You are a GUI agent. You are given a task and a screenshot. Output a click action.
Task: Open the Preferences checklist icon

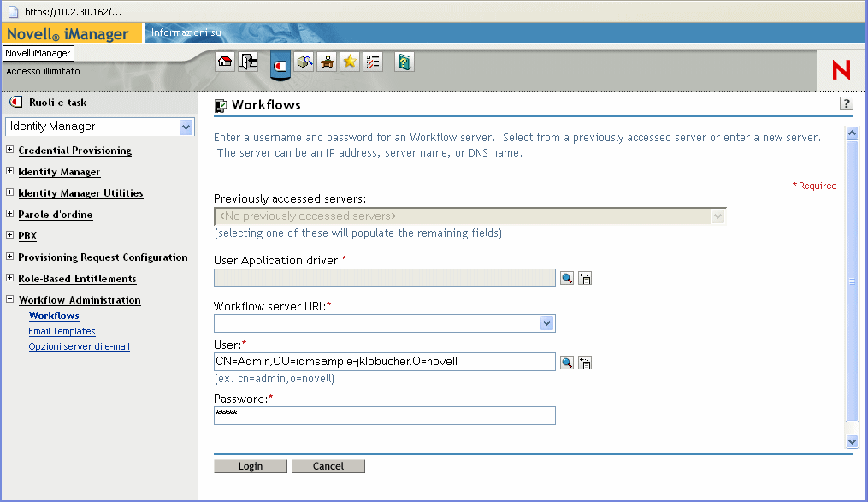click(373, 62)
